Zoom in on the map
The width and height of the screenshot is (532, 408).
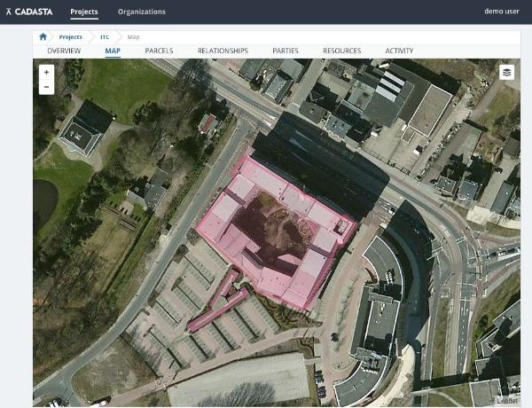[46, 72]
